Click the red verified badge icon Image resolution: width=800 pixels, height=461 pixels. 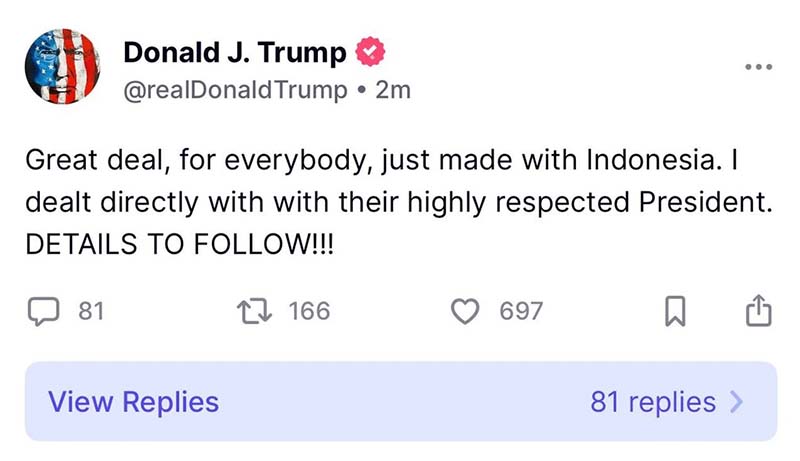[x=372, y=52]
